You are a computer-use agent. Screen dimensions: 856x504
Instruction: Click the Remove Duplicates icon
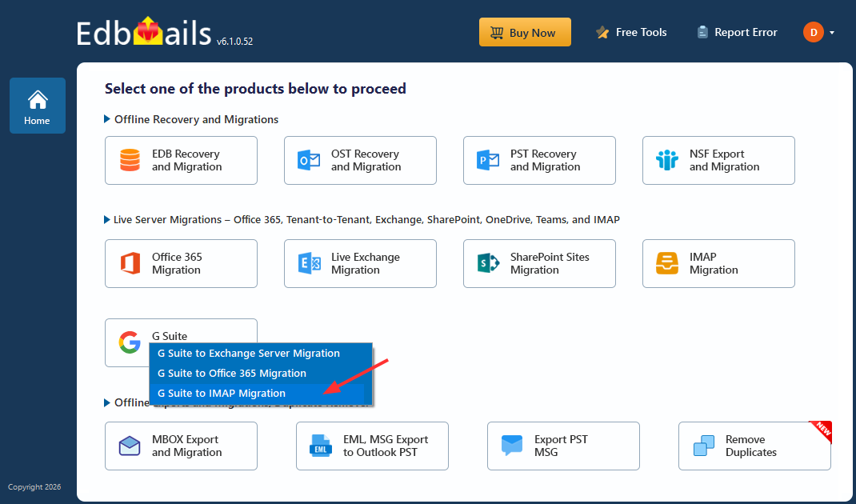pyautogui.click(x=703, y=446)
